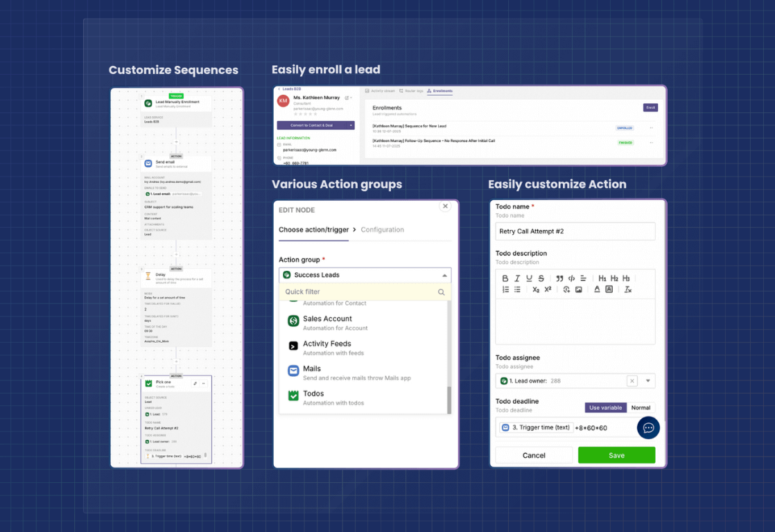Click the Heading 1 formatting icon
Viewport: 775px width, 532px height.
click(x=602, y=278)
